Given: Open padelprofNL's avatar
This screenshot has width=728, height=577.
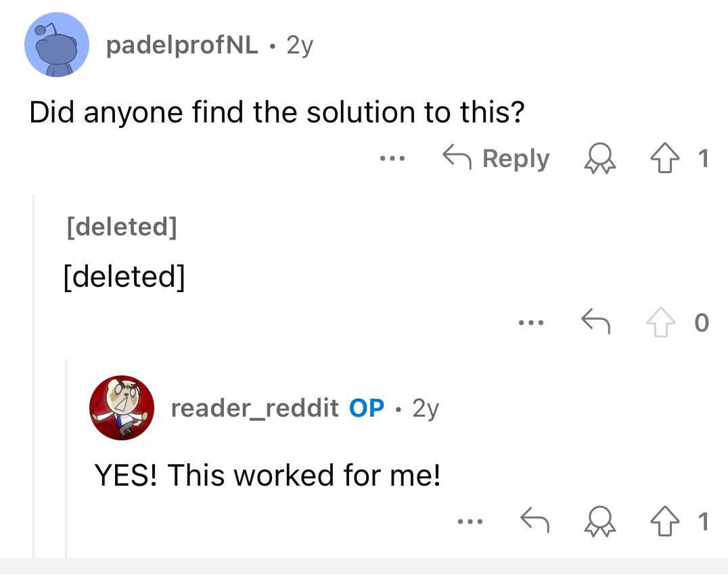Looking at the screenshot, I should pyautogui.click(x=57, y=45).
